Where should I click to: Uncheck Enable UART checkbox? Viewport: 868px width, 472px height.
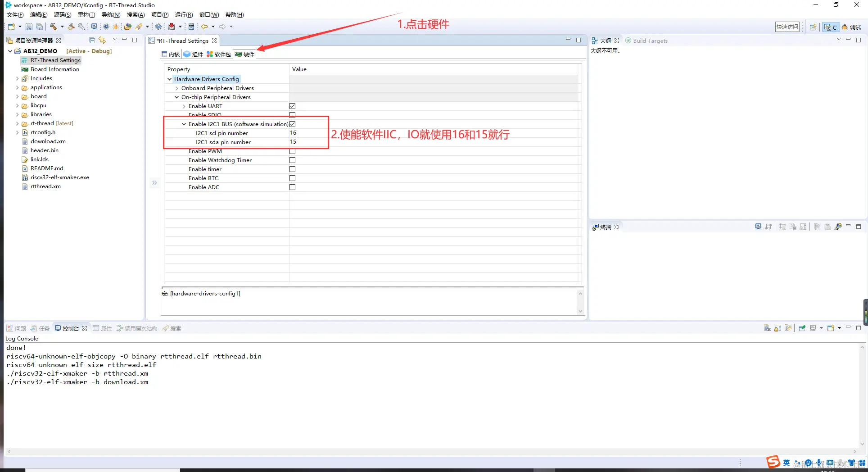point(293,106)
